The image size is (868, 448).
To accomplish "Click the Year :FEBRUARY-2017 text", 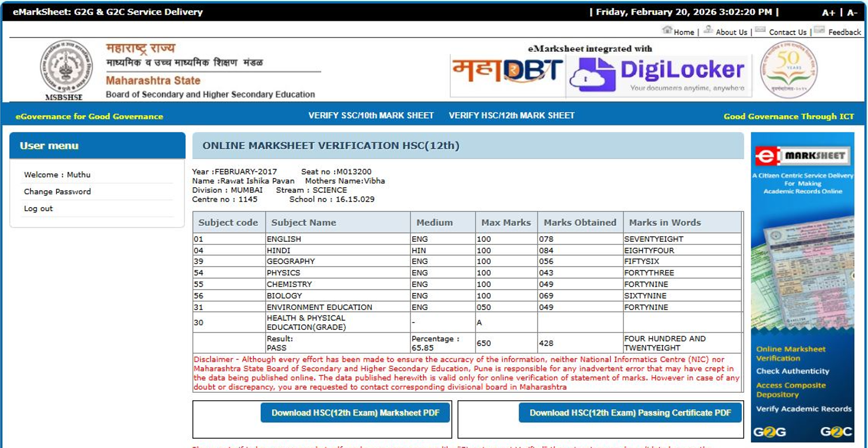I will click(x=234, y=172).
